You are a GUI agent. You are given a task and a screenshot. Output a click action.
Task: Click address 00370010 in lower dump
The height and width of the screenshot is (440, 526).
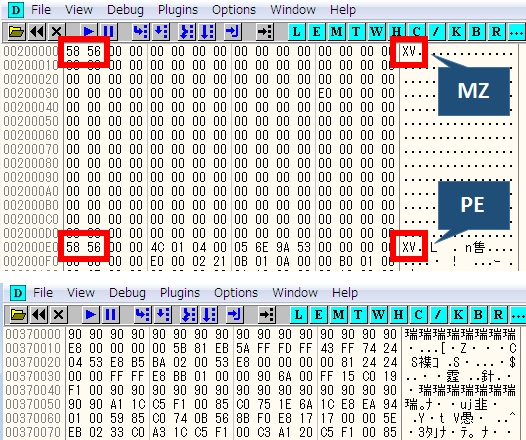pyautogui.click(x=33, y=348)
